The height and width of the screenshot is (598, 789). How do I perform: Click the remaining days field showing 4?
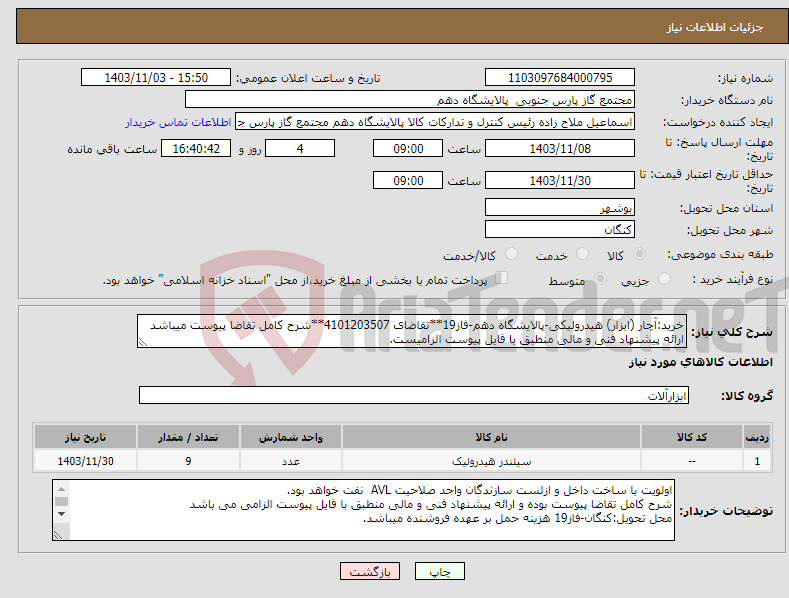coord(300,148)
